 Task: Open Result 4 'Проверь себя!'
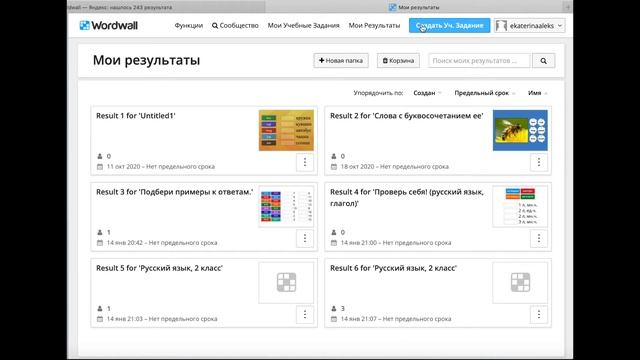point(407,197)
